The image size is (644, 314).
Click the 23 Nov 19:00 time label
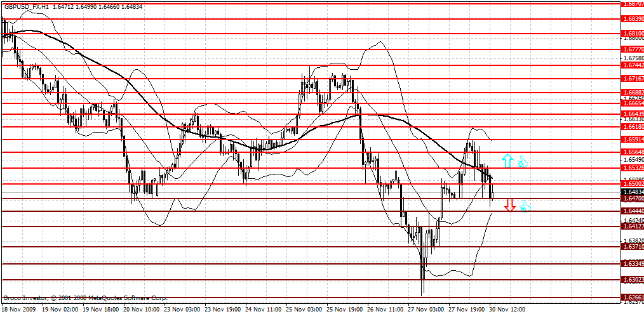coord(223,309)
